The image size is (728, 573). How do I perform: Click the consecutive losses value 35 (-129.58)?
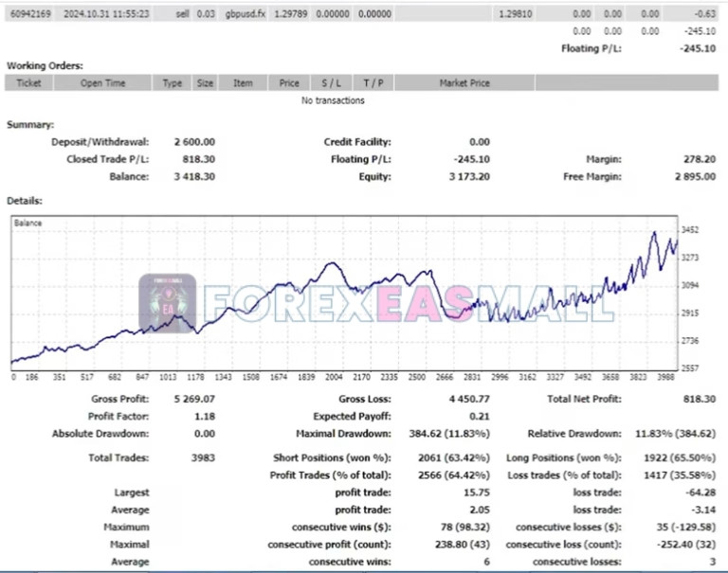686,528
